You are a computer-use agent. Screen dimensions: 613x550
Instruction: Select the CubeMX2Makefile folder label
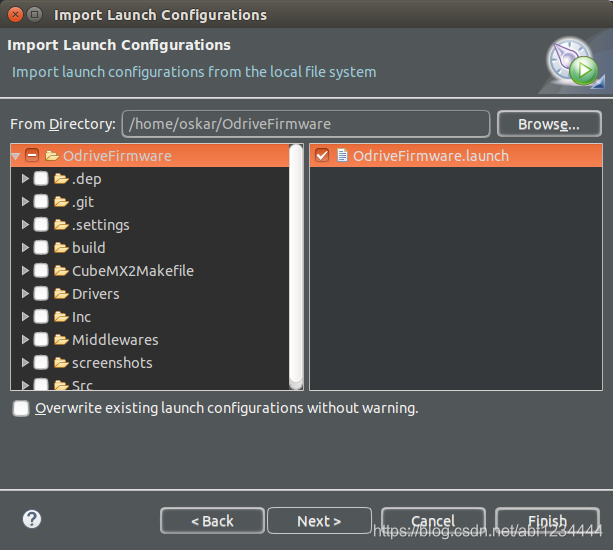133,271
